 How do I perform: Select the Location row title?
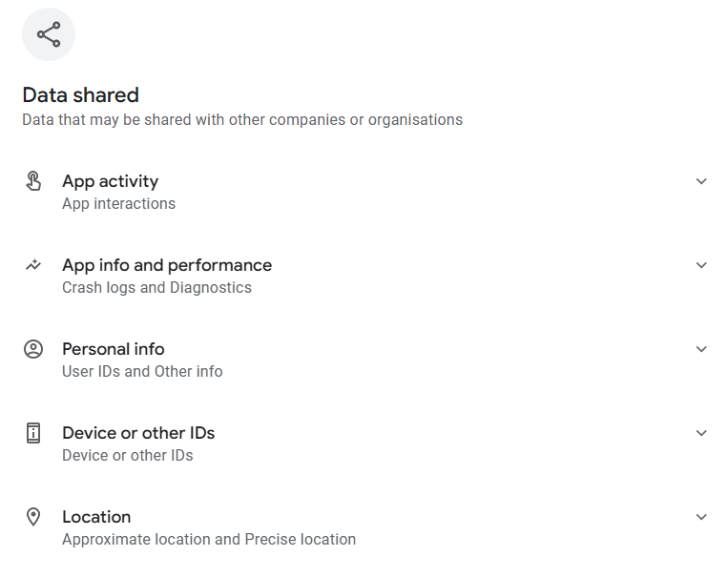96,517
